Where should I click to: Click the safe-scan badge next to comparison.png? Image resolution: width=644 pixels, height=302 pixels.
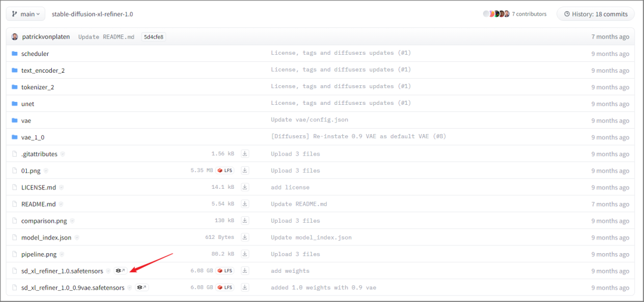point(72,221)
